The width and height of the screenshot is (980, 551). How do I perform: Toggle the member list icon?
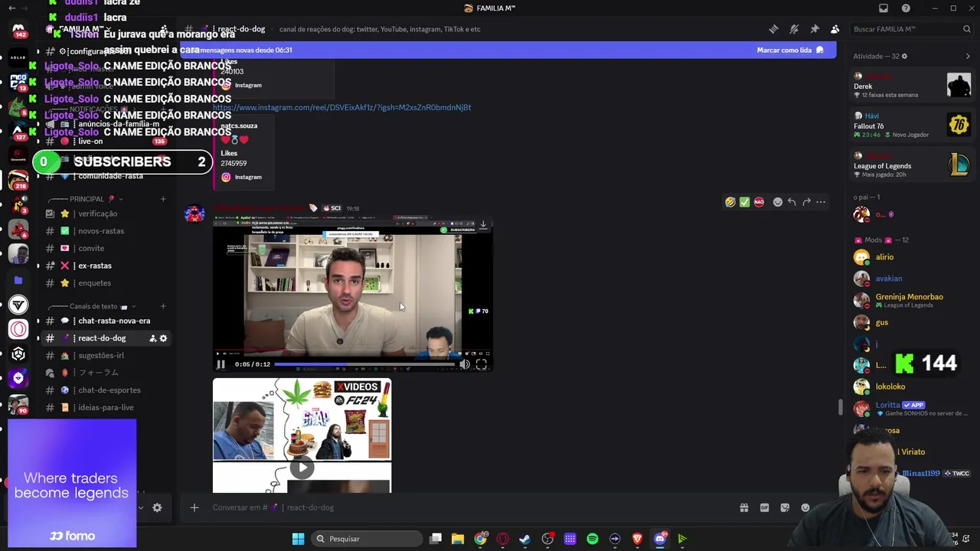[835, 29]
